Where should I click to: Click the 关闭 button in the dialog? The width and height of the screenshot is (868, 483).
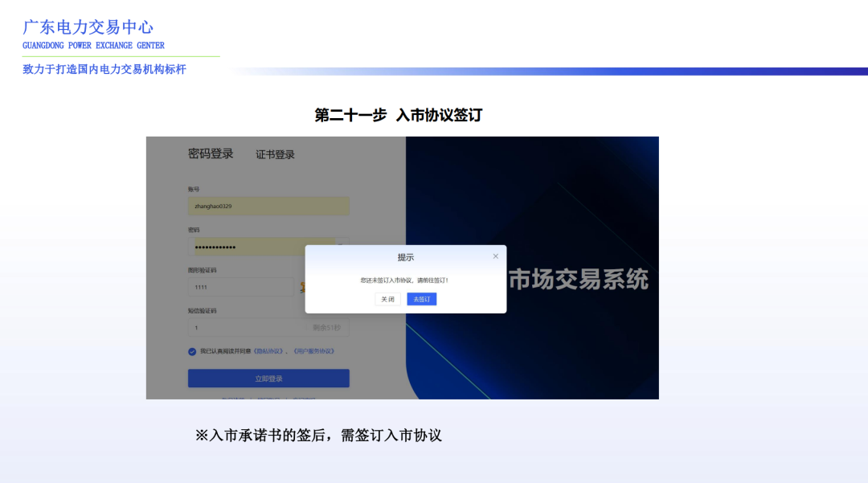coord(387,298)
